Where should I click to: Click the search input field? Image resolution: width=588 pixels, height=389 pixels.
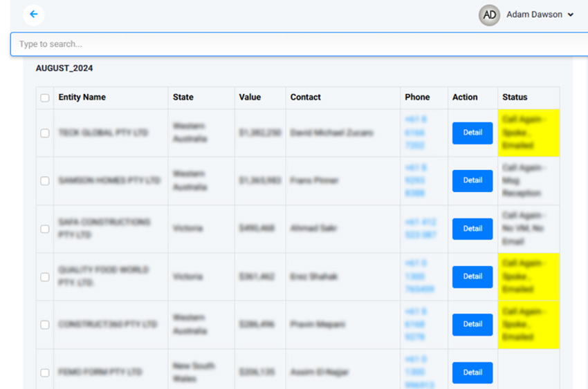click(x=297, y=44)
